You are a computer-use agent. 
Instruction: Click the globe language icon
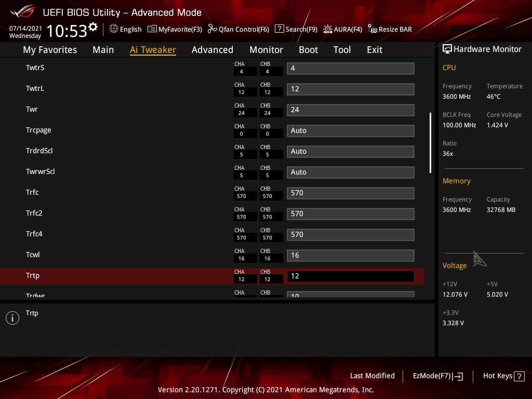point(114,29)
